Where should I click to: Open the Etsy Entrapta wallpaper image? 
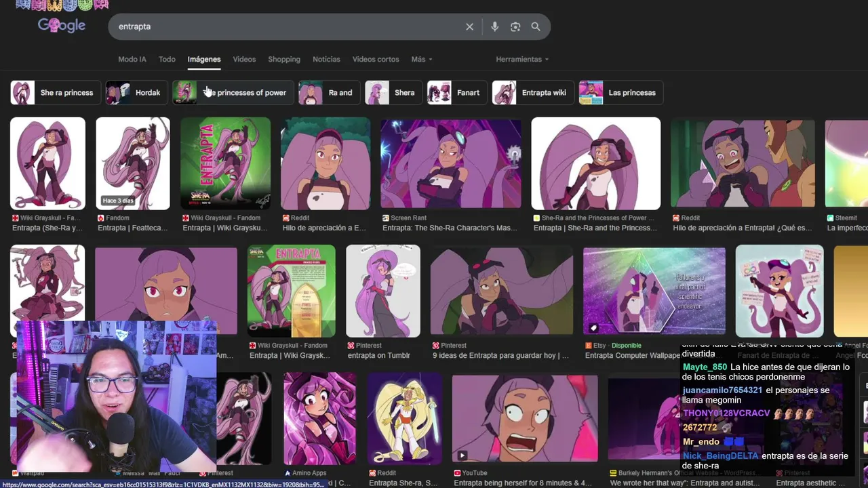pos(654,291)
